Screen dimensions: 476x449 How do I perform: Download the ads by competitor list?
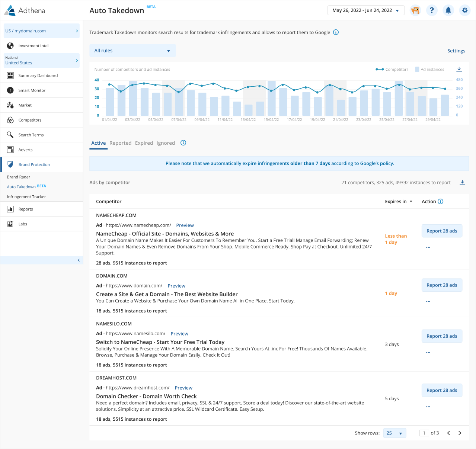462,182
